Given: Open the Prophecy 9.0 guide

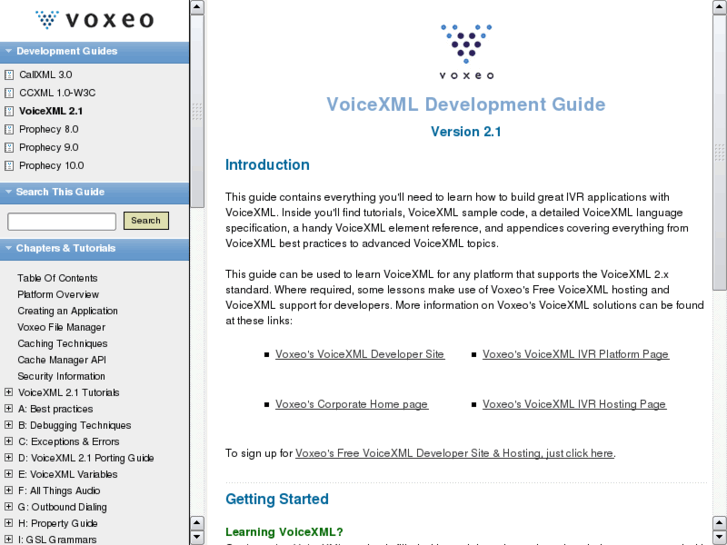Looking at the screenshot, I should (x=49, y=147).
